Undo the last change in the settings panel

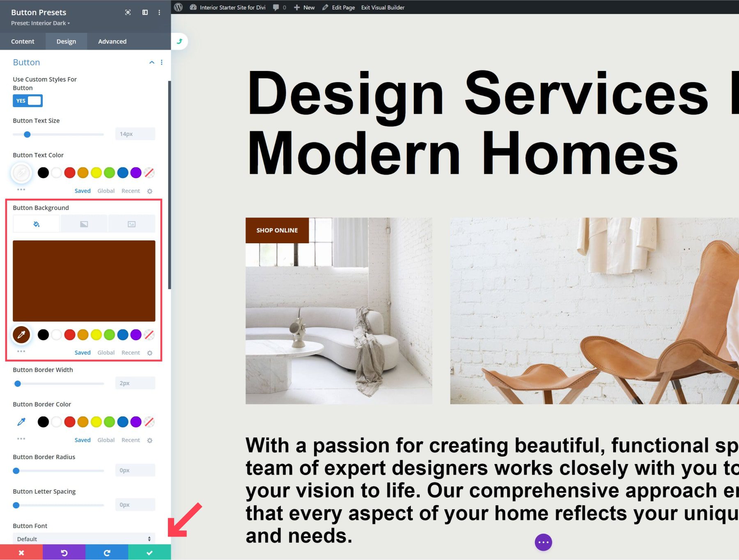[64, 553]
